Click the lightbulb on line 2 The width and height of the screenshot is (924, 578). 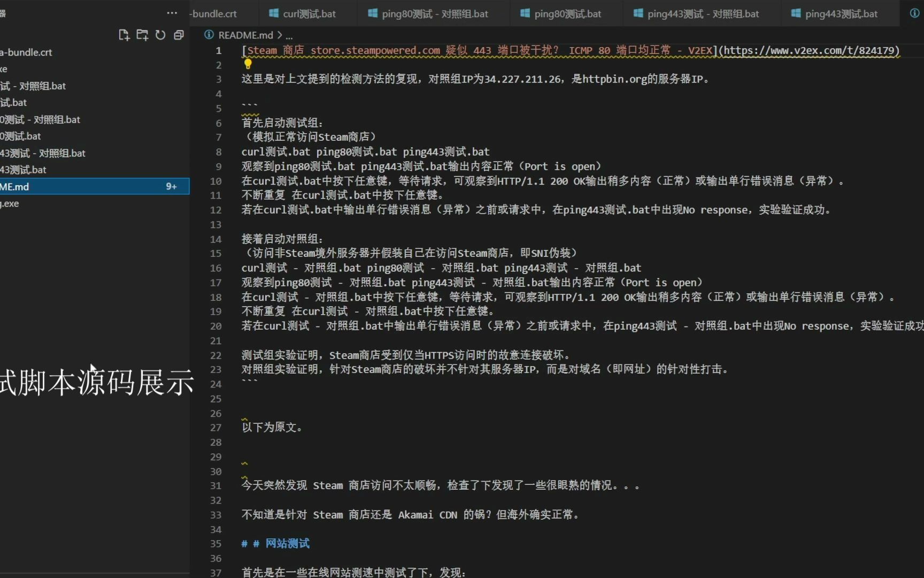248,64
